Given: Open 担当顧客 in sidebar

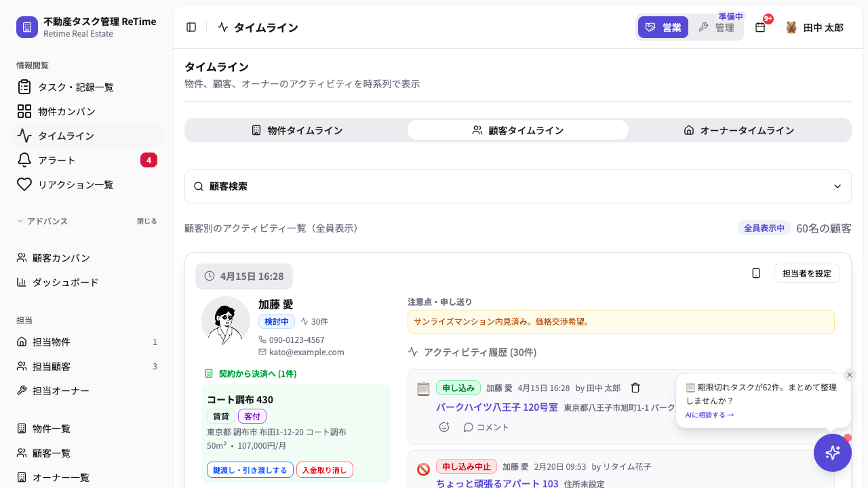Looking at the screenshot, I should (87, 366).
